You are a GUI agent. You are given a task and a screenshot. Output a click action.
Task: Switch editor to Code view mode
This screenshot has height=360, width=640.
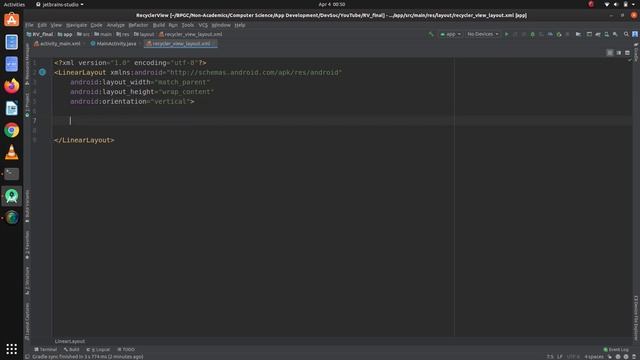pyautogui.click(x=610, y=53)
